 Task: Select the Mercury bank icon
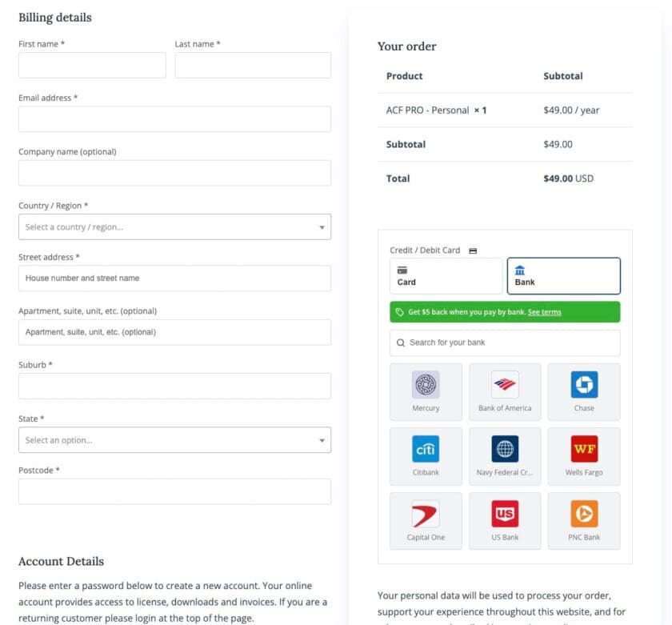pos(426,385)
